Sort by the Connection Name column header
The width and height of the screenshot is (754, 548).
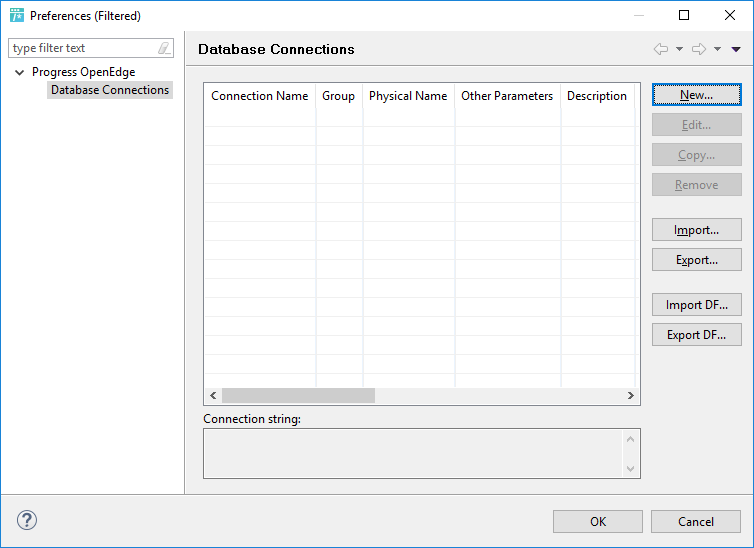tap(260, 96)
